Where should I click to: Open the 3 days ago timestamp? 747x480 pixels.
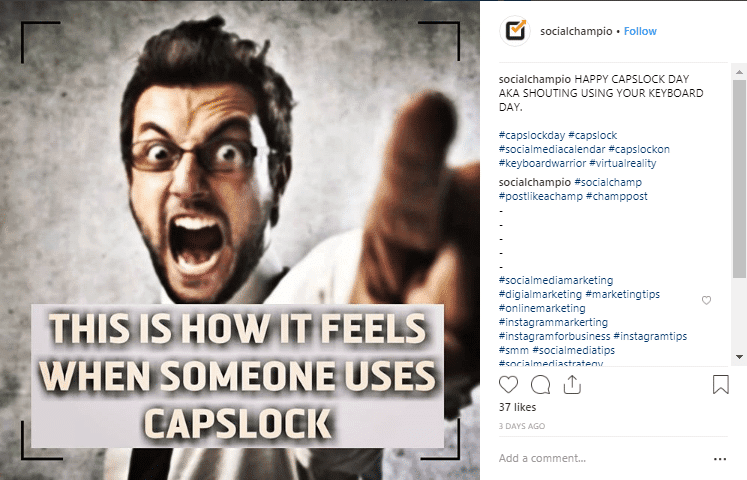(522, 426)
